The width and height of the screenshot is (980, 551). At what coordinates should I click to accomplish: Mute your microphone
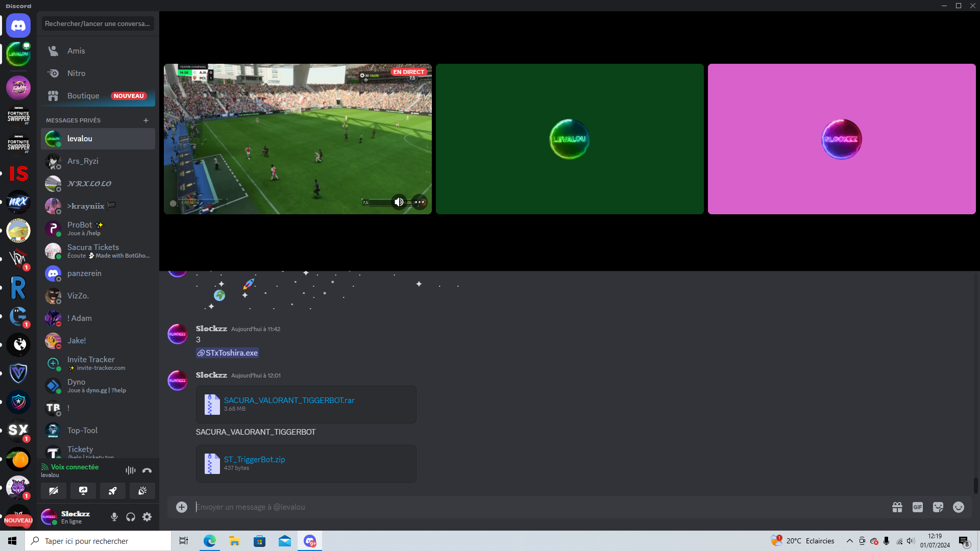[114, 517]
